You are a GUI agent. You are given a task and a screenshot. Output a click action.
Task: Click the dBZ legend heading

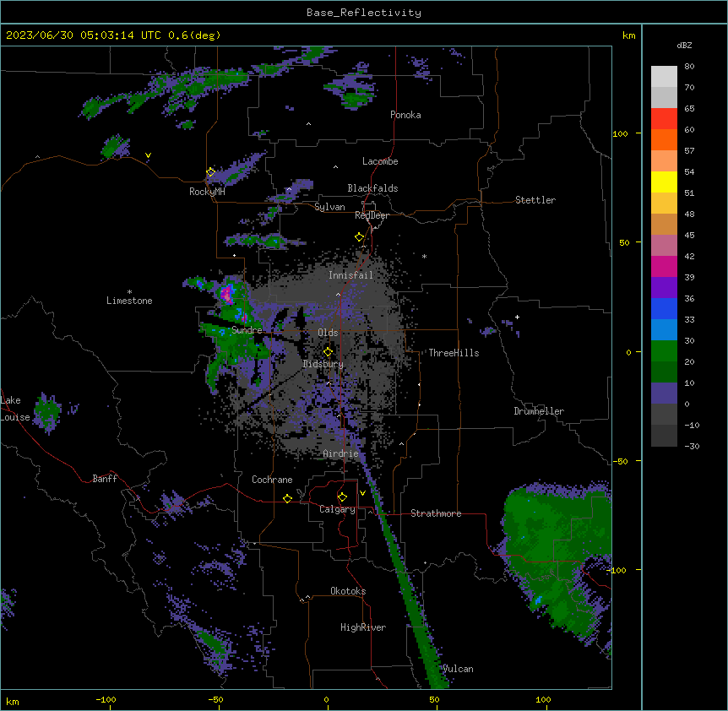[x=684, y=46]
